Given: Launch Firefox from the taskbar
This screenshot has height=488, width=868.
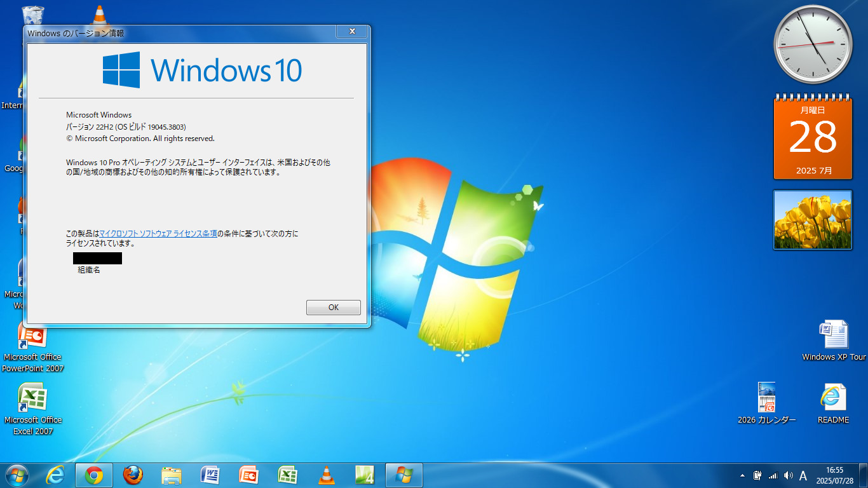Looking at the screenshot, I should pos(133,475).
